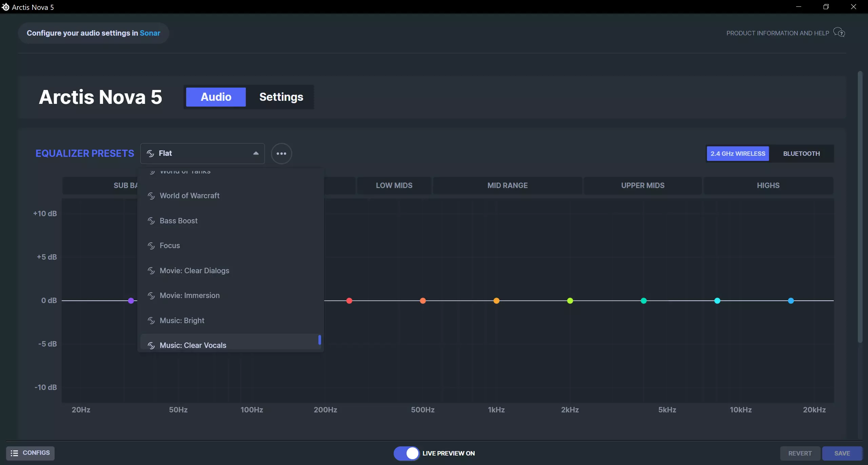This screenshot has width=868, height=465.
Task: Choose Movie: Immersion preset
Action: (x=231, y=296)
